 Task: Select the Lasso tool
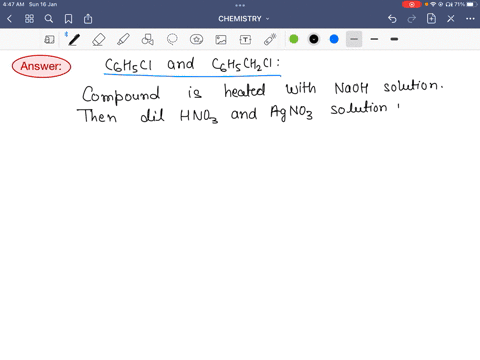[x=172, y=40]
